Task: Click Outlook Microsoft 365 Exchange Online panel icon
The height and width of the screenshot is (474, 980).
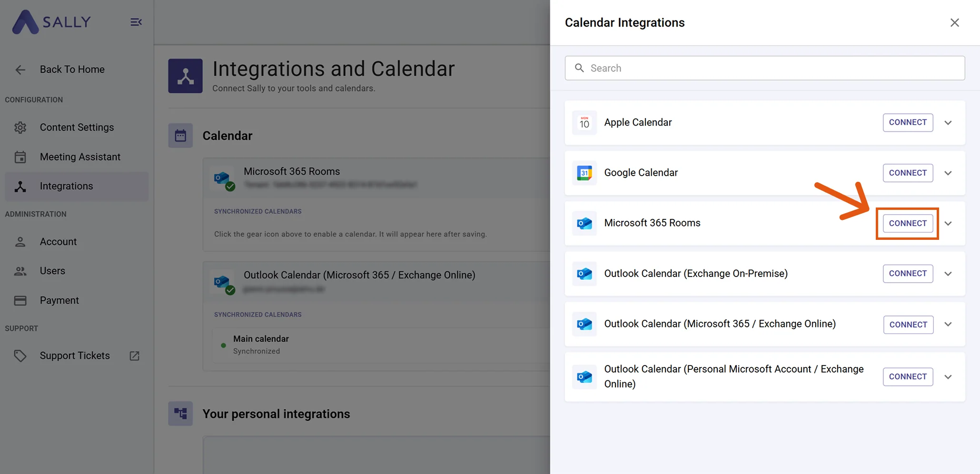Action: [584, 324]
